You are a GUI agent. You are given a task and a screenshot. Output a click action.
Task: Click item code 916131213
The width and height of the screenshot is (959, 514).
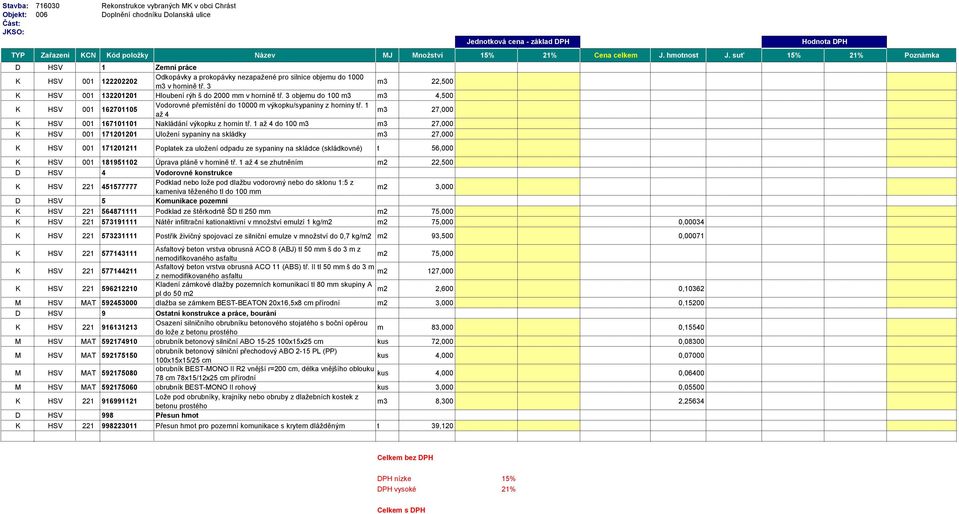pos(119,327)
